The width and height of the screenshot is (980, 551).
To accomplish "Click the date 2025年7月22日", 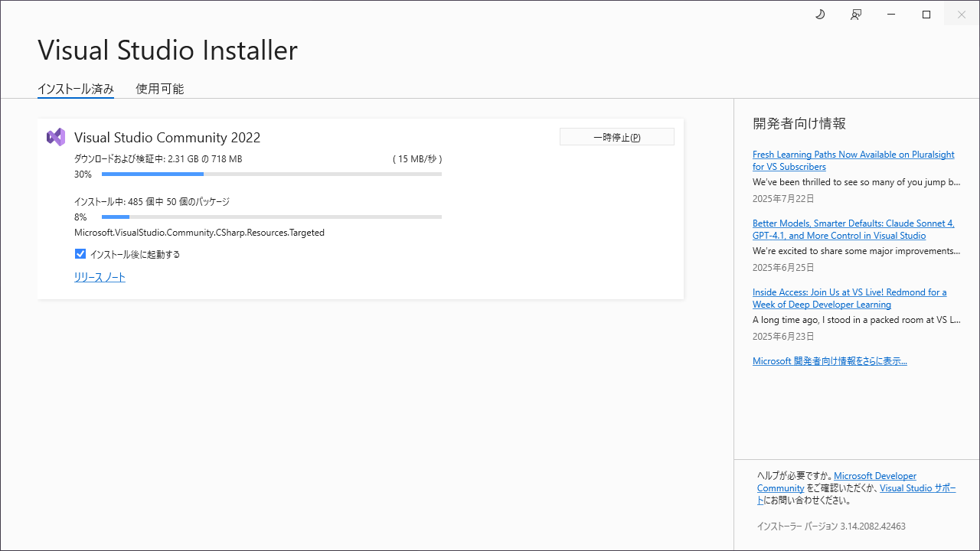I will [x=783, y=199].
